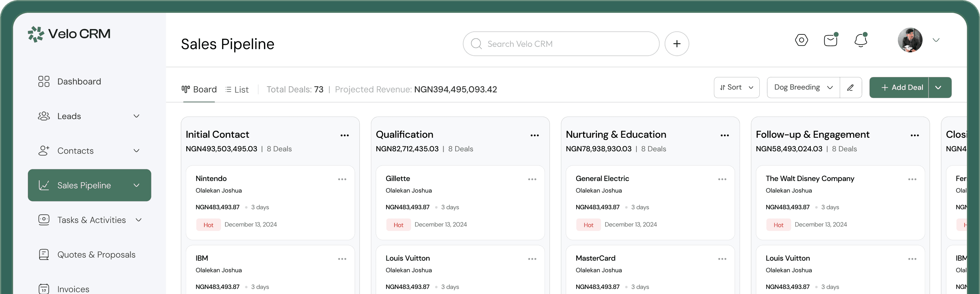Click the edit pipeline pencil icon
Image resolution: width=980 pixels, height=294 pixels.
pos(851,87)
